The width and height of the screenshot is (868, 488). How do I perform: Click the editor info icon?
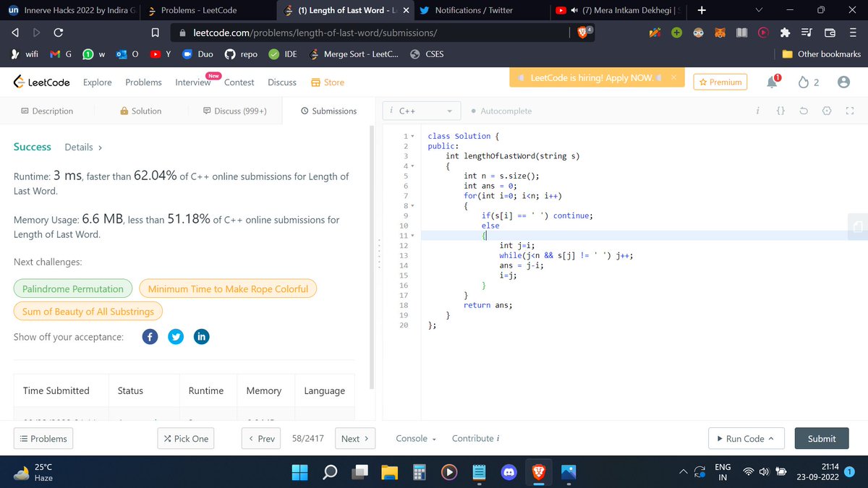tap(757, 111)
